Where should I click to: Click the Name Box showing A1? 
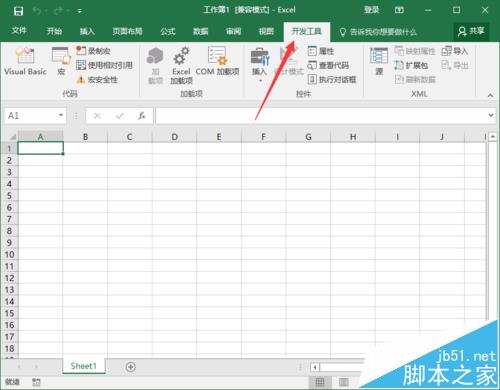[32, 116]
